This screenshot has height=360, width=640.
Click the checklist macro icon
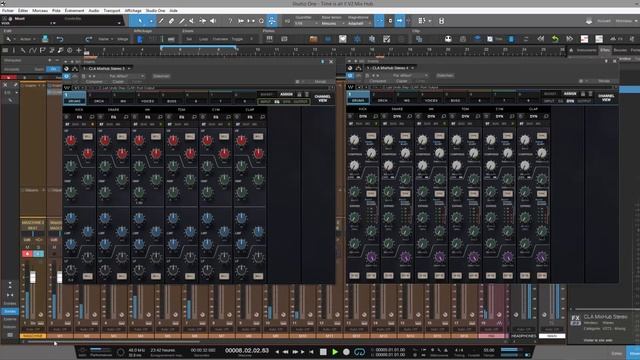click(387, 39)
